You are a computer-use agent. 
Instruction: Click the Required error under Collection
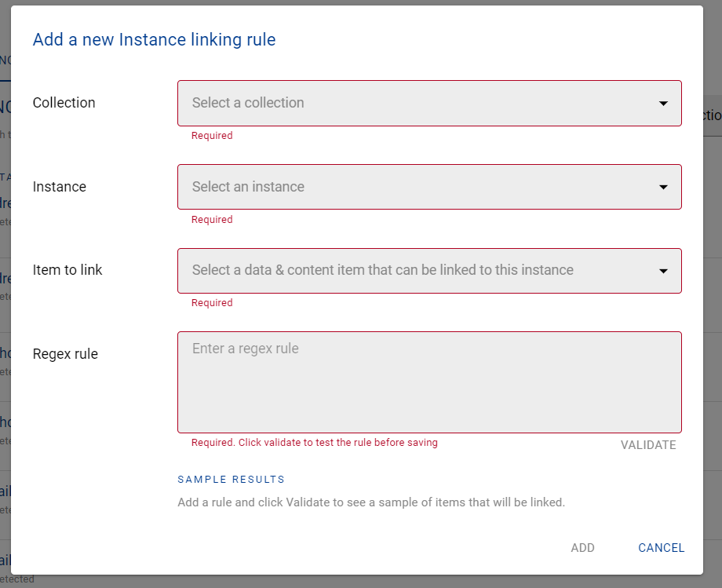[212, 136]
